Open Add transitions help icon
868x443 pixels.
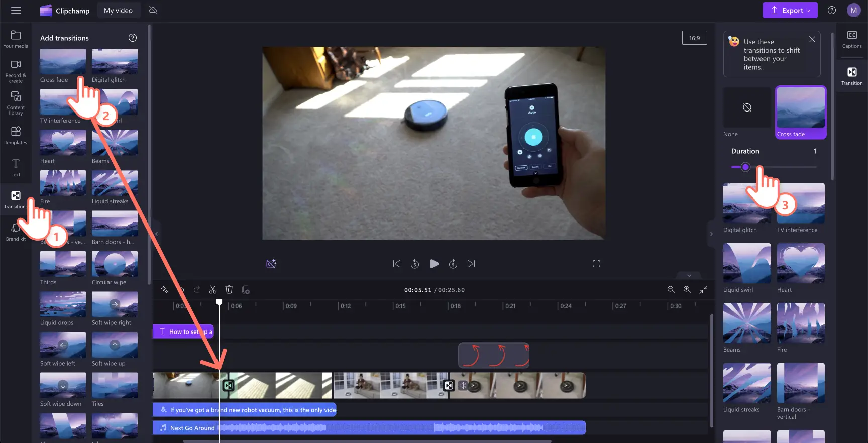[133, 38]
